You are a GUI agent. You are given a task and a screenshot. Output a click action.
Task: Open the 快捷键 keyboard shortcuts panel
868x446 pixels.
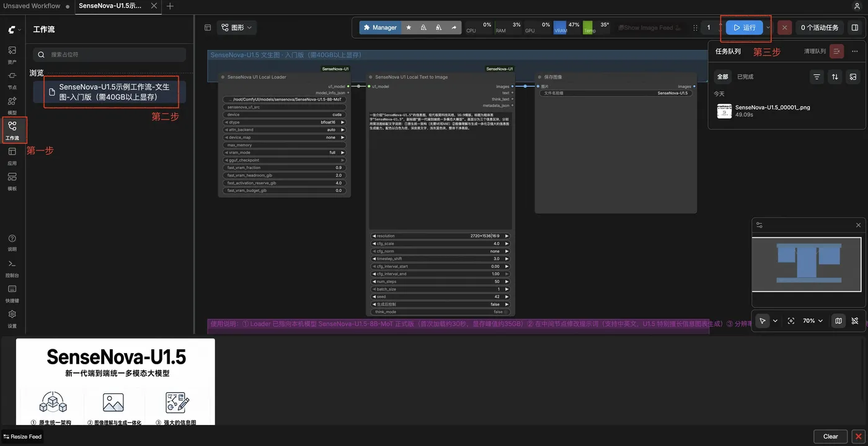click(x=12, y=293)
